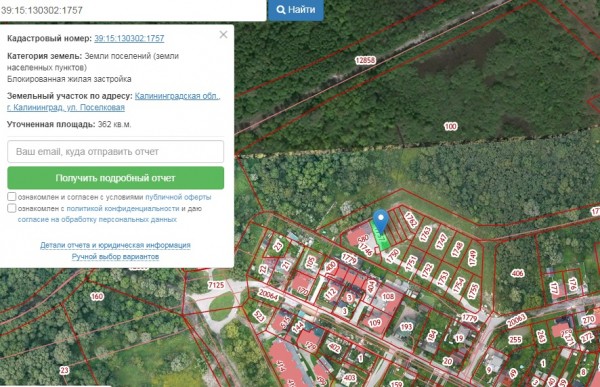The height and width of the screenshot is (387, 600).
Task: Select parcel labeled 404 on map
Action: coord(371,287)
